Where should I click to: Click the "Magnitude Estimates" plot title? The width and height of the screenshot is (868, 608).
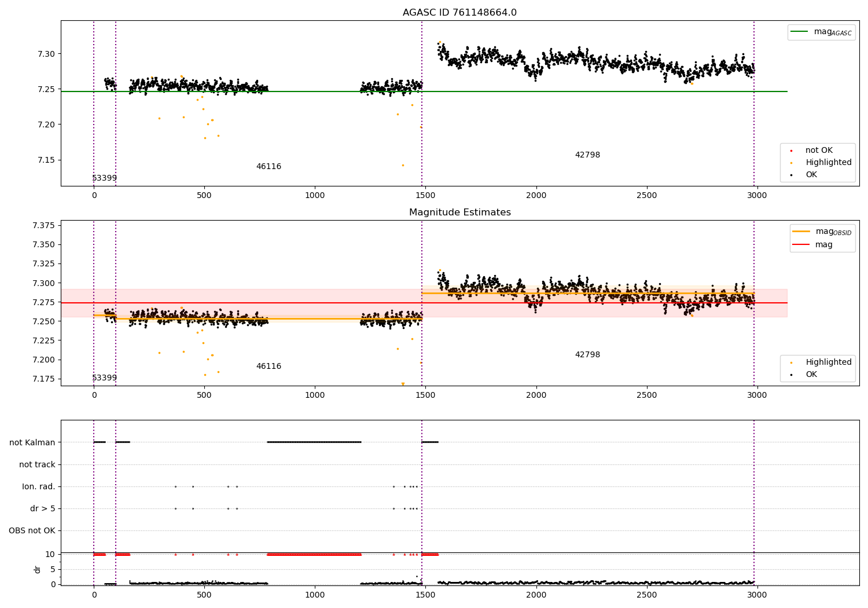(459, 213)
